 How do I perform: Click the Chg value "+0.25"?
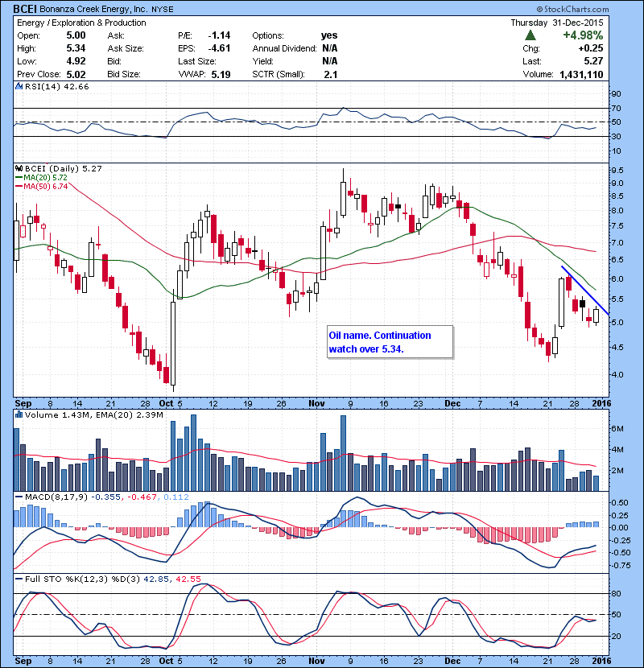(x=591, y=48)
